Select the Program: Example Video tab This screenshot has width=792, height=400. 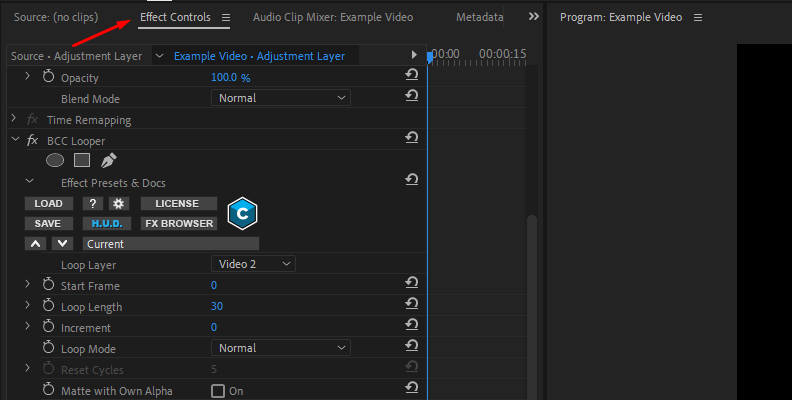(621, 18)
